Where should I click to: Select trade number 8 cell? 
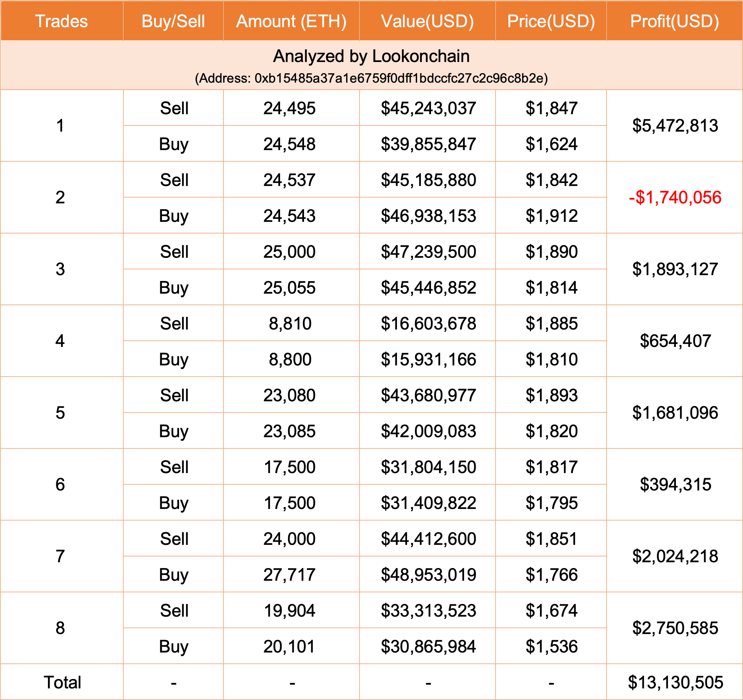pyautogui.click(x=60, y=628)
